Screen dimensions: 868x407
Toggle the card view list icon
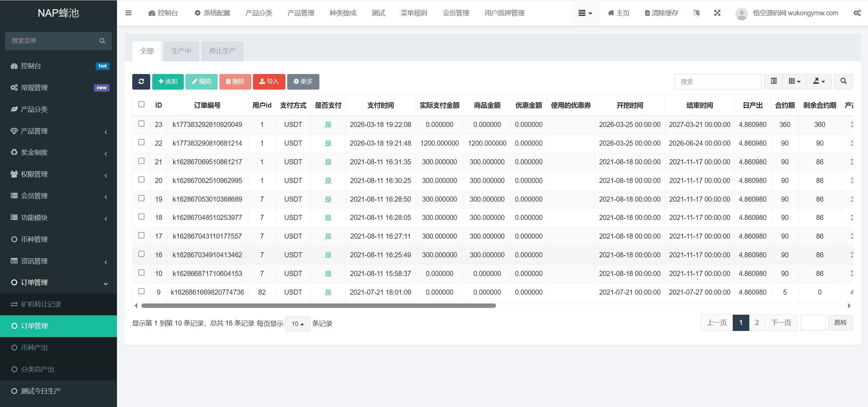[774, 81]
